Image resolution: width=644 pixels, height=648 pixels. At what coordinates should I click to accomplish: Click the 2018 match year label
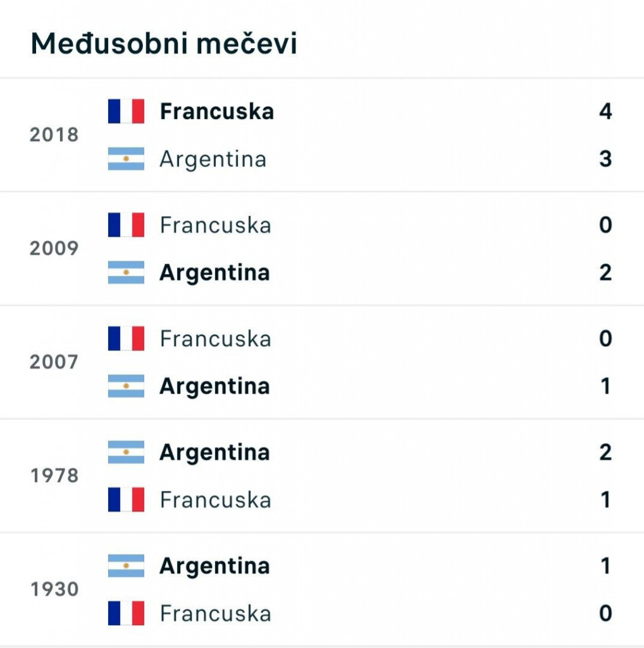pyautogui.click(x=54, y=135)
